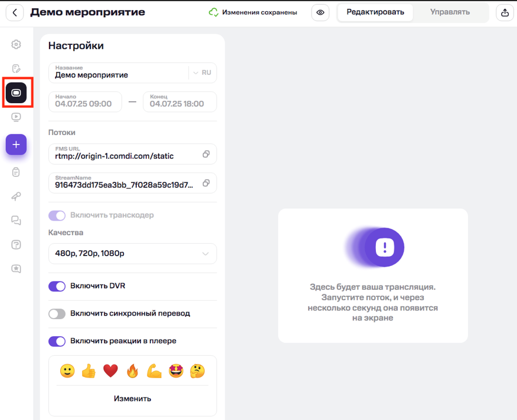Click the smiling face emoji
517x420 pixels.
pyautogui.click(x=67, y=371)
